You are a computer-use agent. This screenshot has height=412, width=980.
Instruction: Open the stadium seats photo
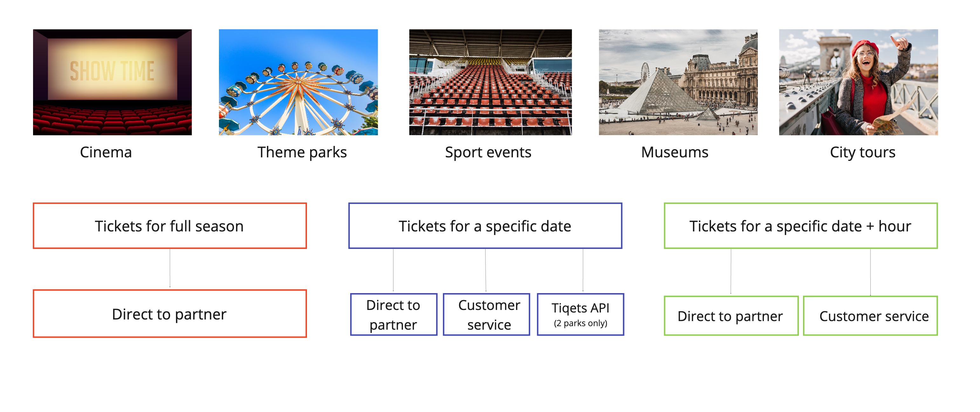(490, 82)
